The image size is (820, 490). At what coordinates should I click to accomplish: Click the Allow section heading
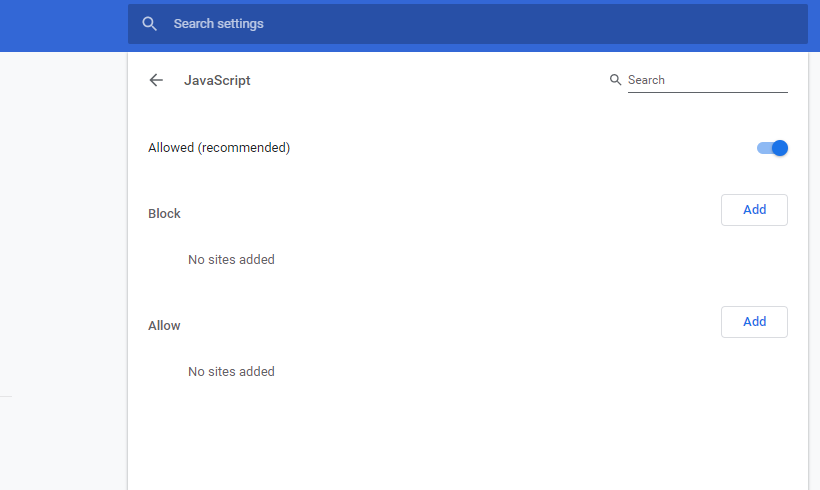coord(164,326)
